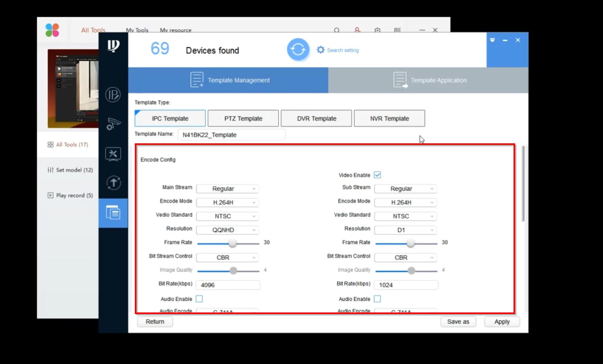Click the Search setting link
Image resolution: width=603 pixels, height=364 pixels.
[x=343, y=50]
